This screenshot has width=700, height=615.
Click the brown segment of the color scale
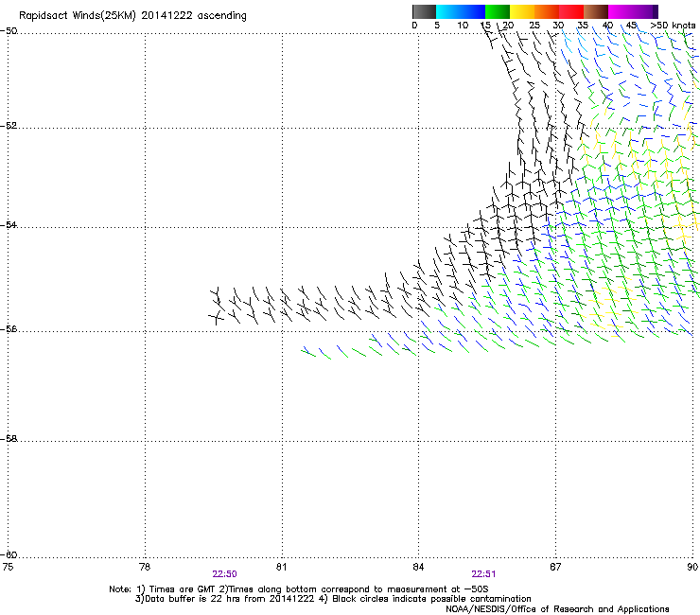coord(596,11)
